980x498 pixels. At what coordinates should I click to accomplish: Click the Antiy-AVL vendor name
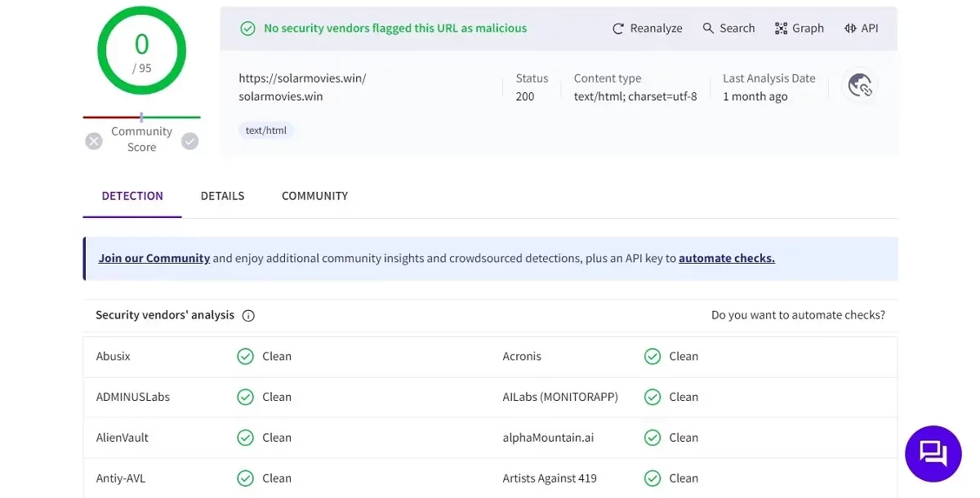(x=121, y=478)
